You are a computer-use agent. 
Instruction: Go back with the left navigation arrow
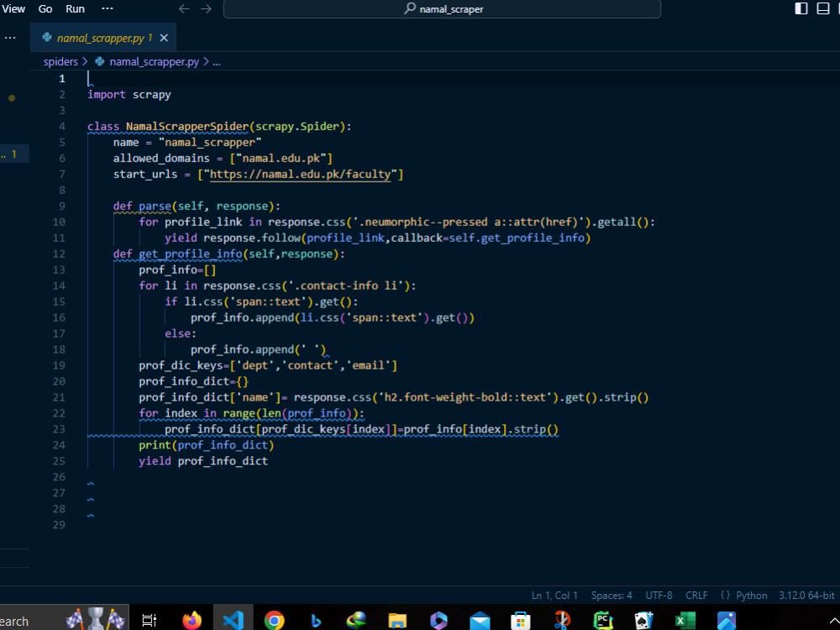184,8
